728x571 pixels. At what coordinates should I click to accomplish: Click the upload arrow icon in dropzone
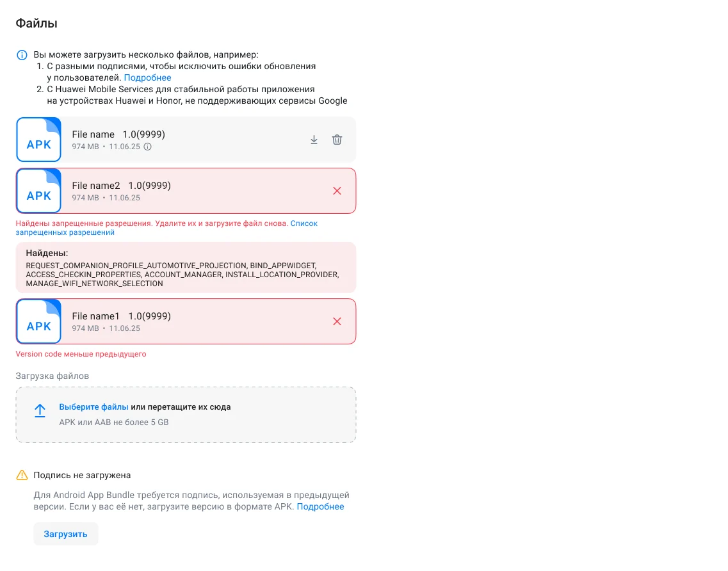[40, 411]
